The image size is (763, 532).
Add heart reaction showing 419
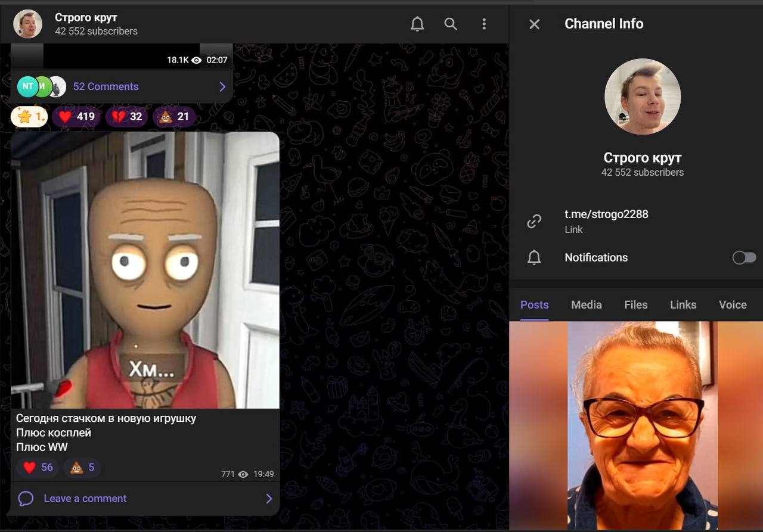tap(76, 116)
